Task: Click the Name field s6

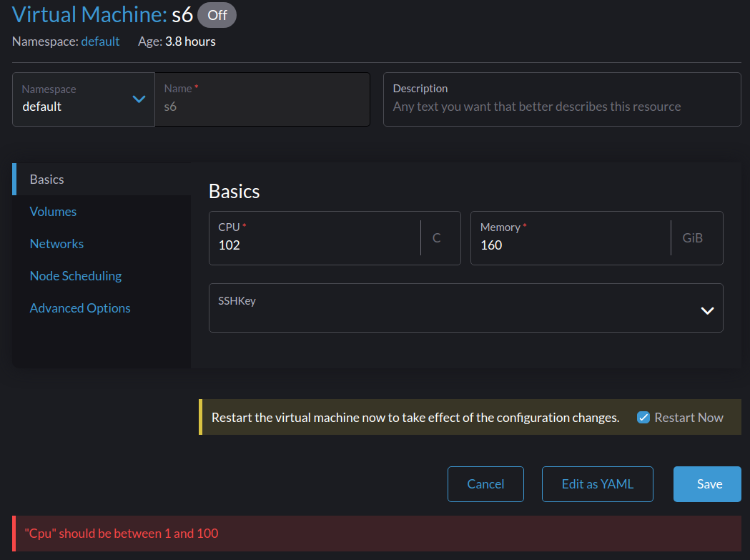Action: (x=262, y=99)
